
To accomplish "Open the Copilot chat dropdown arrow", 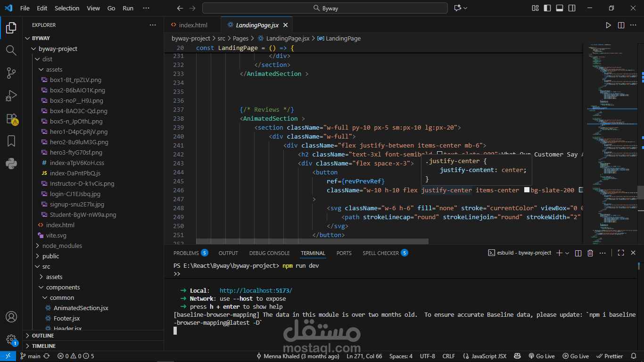I will (x=465, y=8).
